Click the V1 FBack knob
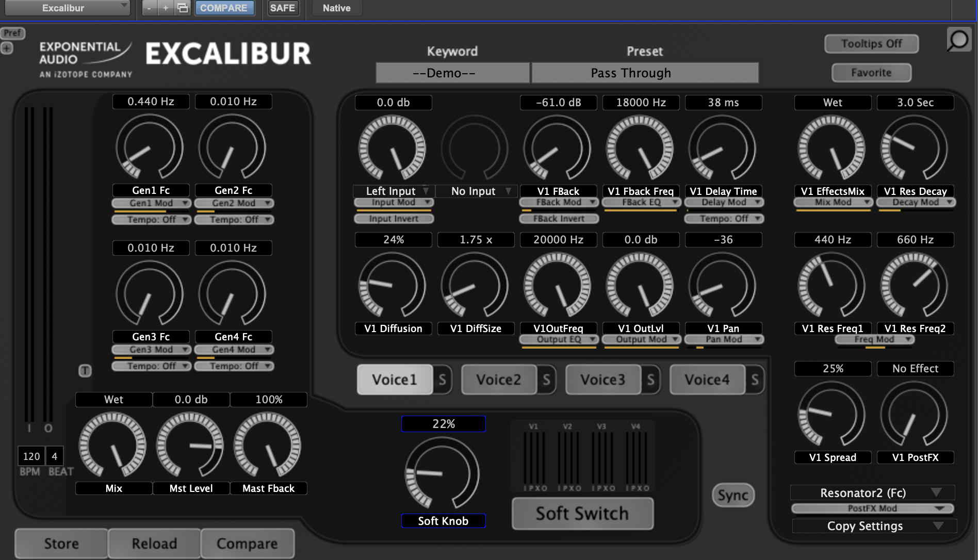The height and width of the screenshot is (560, 978). pyautogui.click(x=558, y=149)
